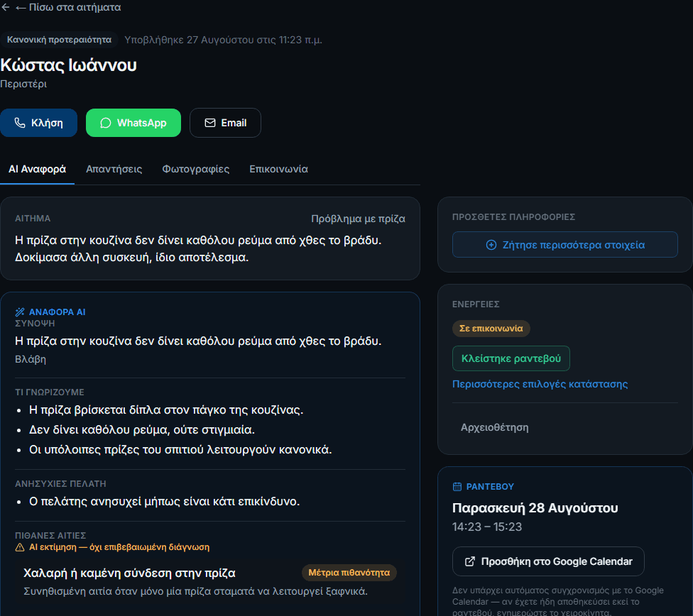Click the cause Χαλαρή ή καμένη σύνδεση στην πρίζα
693x616 pixels.
coord(129,573)
